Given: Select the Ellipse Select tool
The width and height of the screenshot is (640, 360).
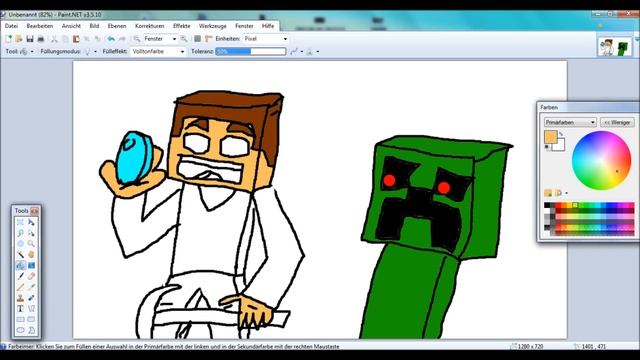Looking at the screenshot, I should 20,244.
